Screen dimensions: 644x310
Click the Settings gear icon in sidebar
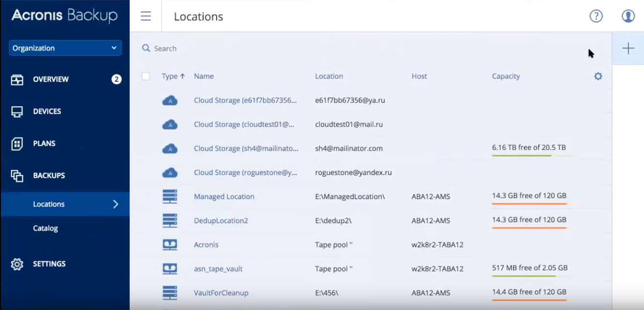tap(17, 264)
